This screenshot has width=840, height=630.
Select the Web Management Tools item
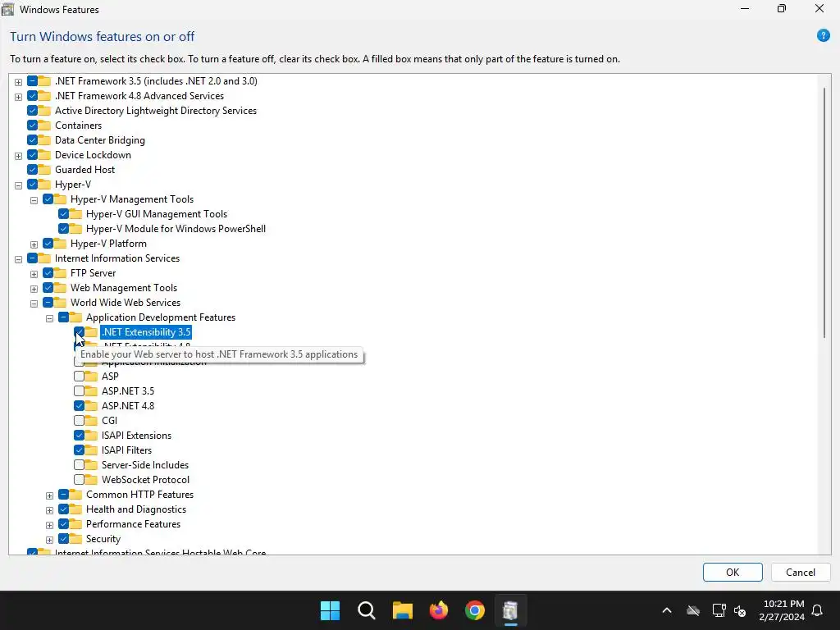tap(124, 288)
